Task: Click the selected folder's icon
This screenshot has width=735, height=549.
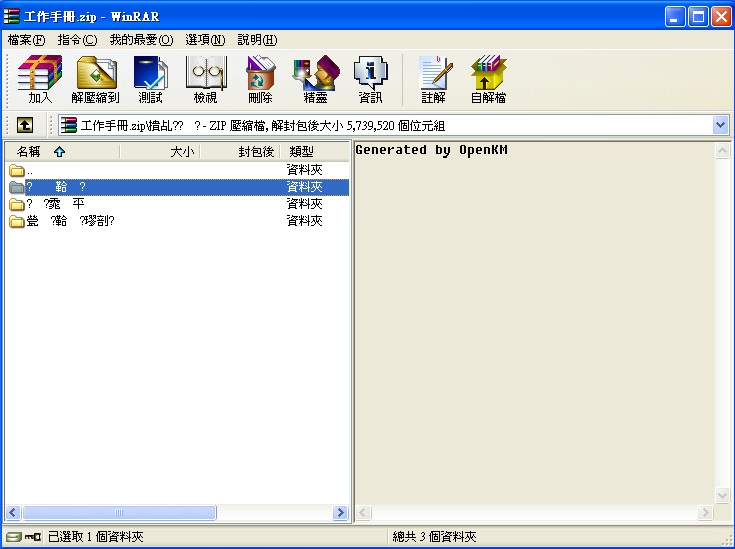Action: (17, 187)
